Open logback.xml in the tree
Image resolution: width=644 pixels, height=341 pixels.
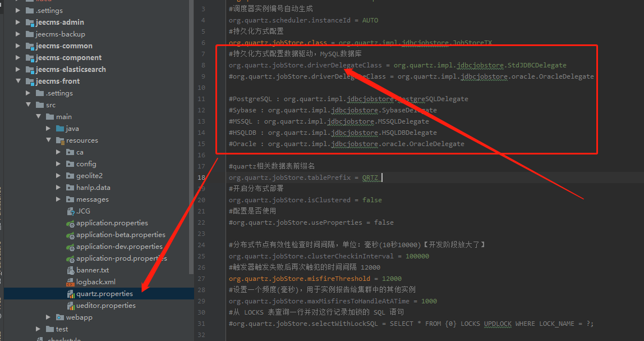coord(96,282)
